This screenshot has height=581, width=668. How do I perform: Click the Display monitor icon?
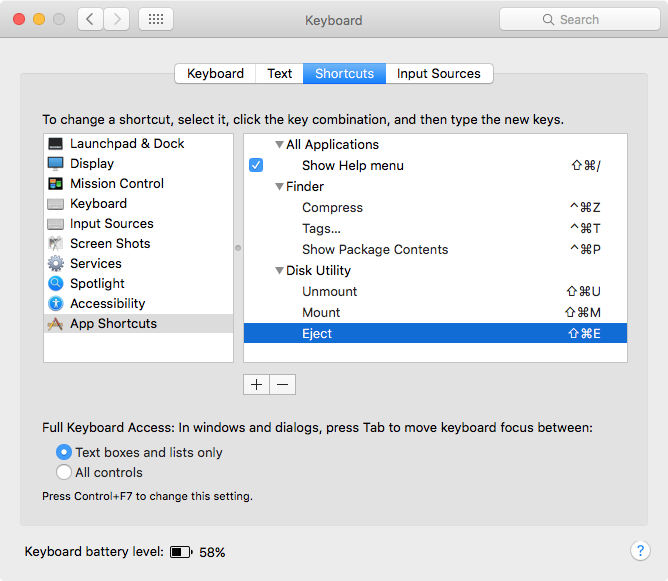[55, 164]
